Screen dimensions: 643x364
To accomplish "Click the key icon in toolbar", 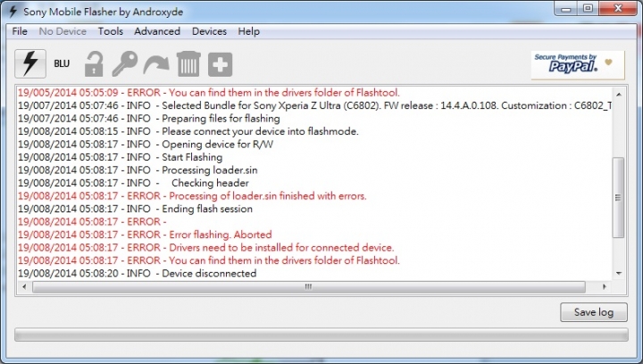I will coord(125,64).
